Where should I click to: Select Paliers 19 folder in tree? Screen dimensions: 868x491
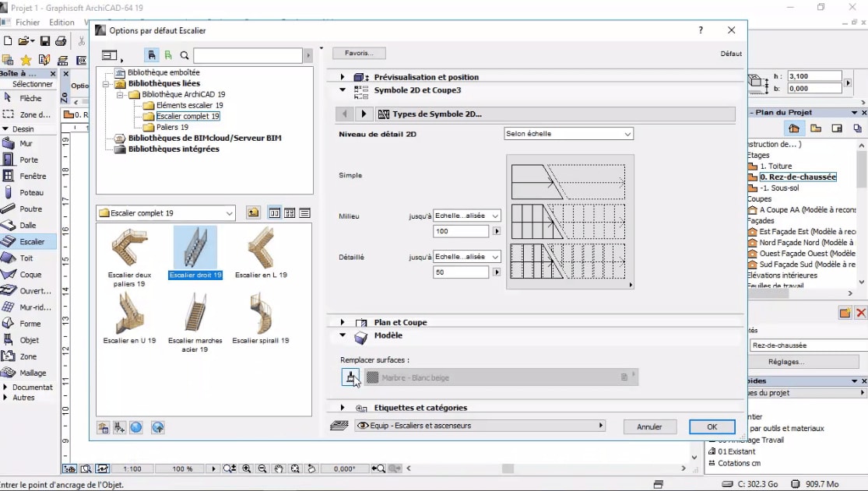172,128
